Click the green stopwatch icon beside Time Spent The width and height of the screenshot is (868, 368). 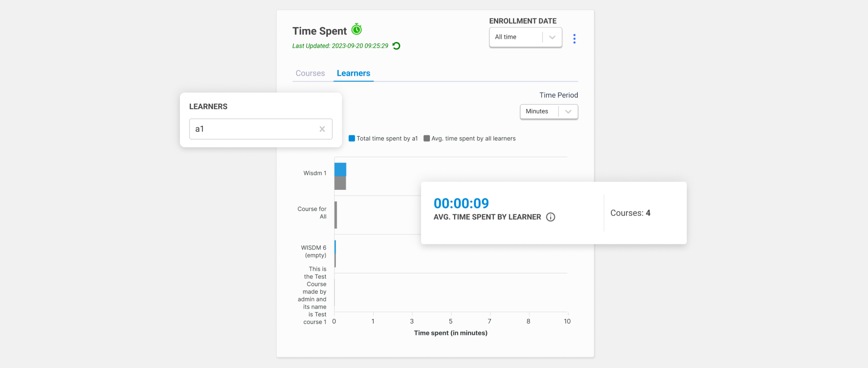tap(356, 29)
